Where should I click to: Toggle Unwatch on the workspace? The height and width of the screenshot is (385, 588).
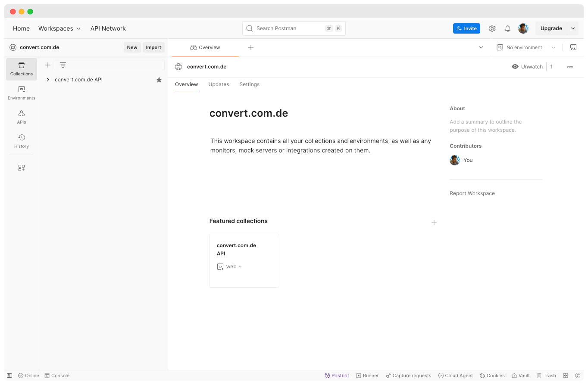(x=527, y=67)
